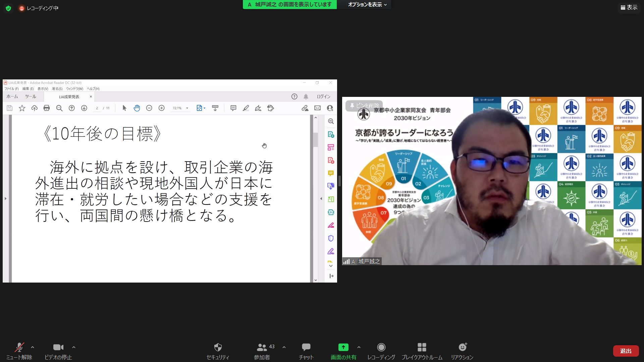
Task: Click the yellow comment tool in right pane
Action: (x=331, y=173)
